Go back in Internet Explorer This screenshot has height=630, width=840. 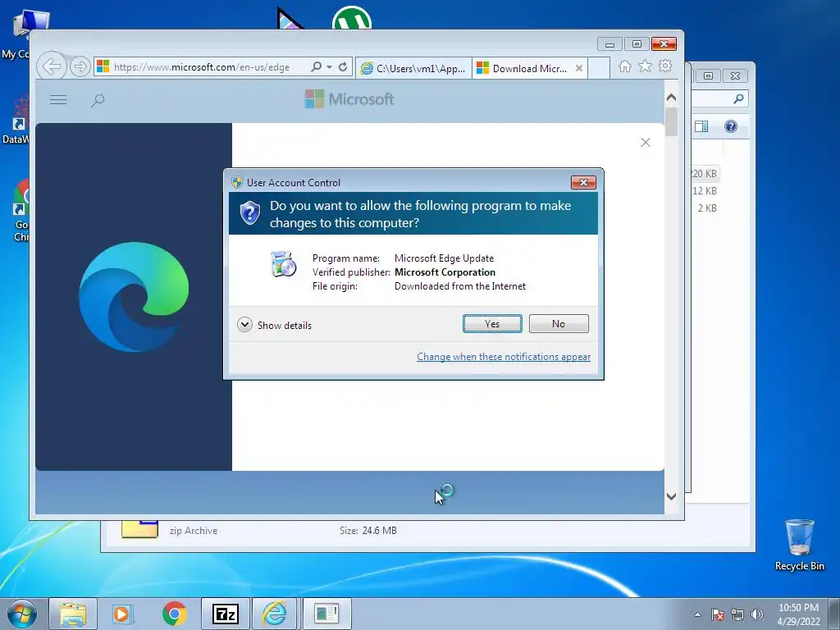[x=52, y=67]
